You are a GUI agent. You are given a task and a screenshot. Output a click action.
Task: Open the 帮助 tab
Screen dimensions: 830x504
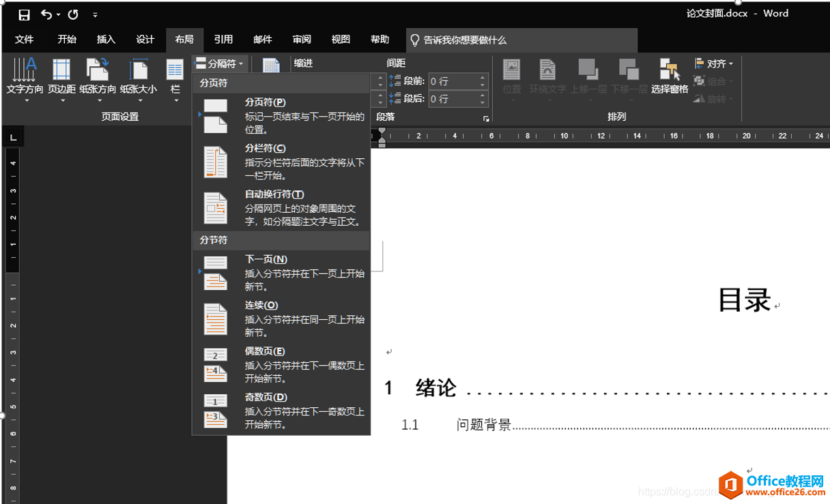[380, 40]
